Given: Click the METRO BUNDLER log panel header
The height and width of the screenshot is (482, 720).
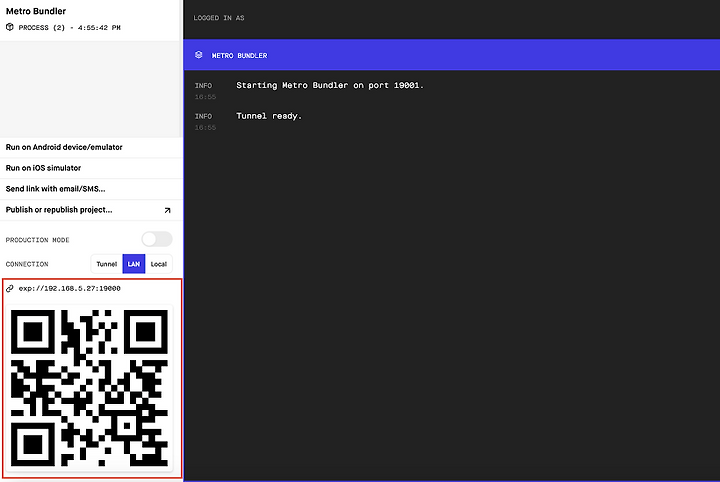Looking at the screenshot, I should pyautogui.click(x=451, y=55).
